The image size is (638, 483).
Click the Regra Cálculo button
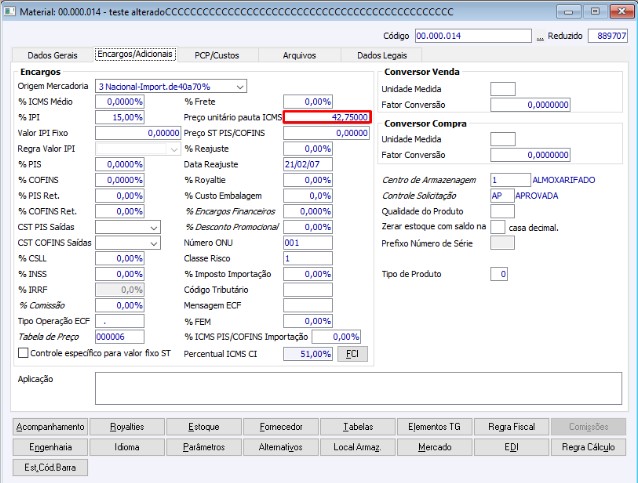pyautogui.click(x=588, y=447)
